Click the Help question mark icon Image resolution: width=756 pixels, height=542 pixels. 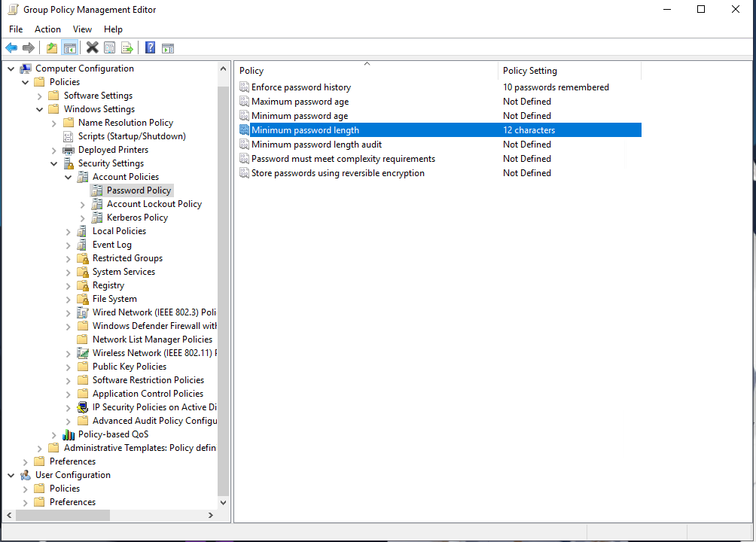point(149,47)
